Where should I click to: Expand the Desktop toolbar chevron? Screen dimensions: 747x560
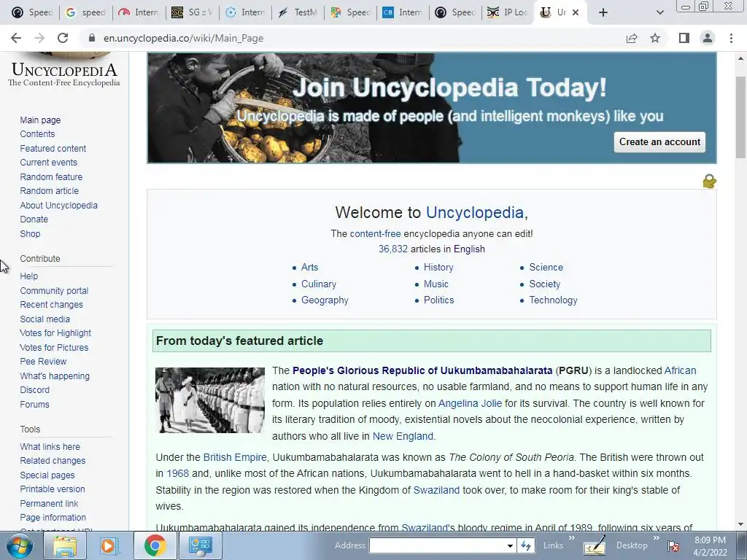tap(656, 538)
